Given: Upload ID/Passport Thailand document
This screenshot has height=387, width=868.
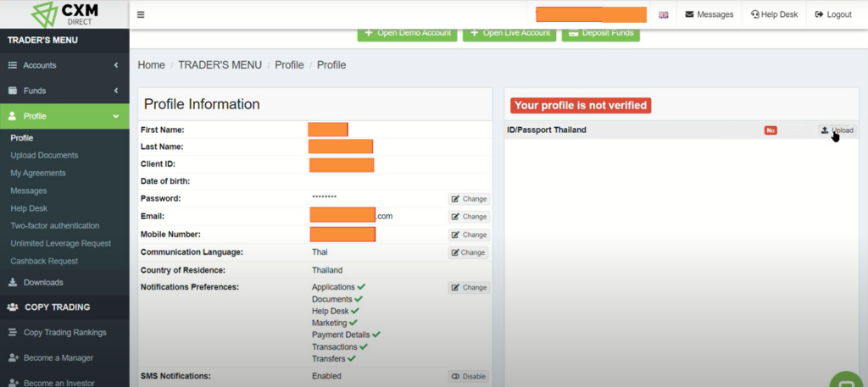Looking at the screenshot, I should tap(837, 130).
